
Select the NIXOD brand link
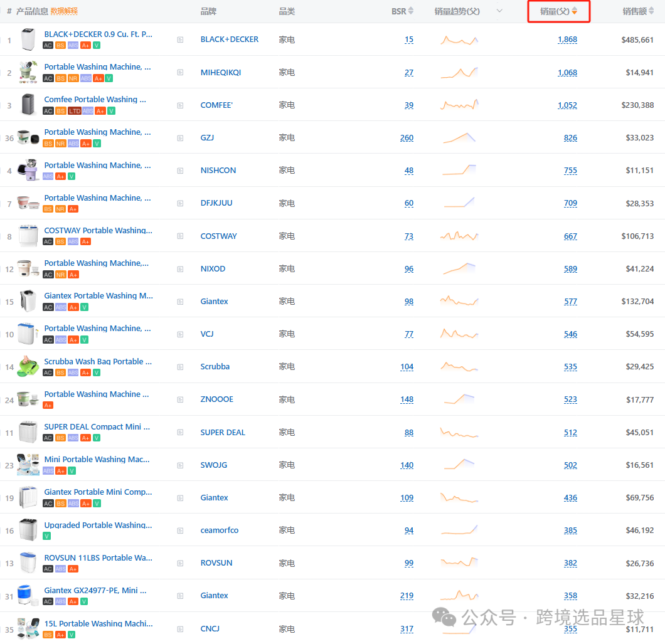point(213,269)
